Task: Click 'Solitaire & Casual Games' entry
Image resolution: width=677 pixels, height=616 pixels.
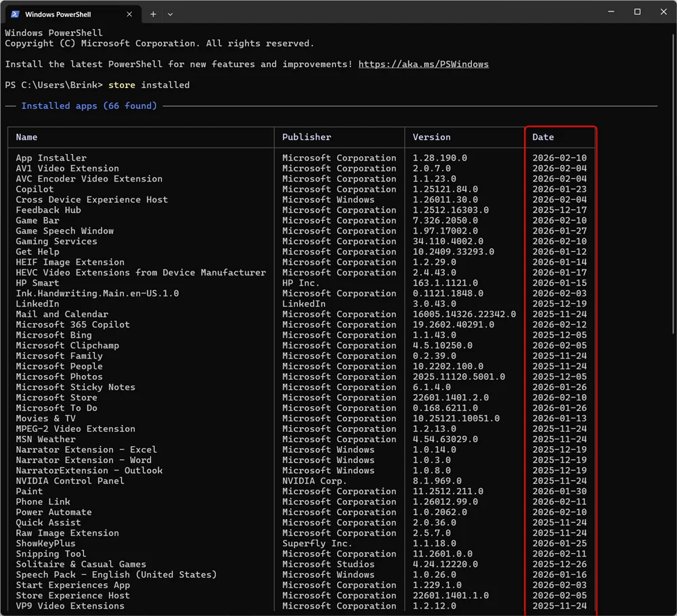Action: [81, 564]
